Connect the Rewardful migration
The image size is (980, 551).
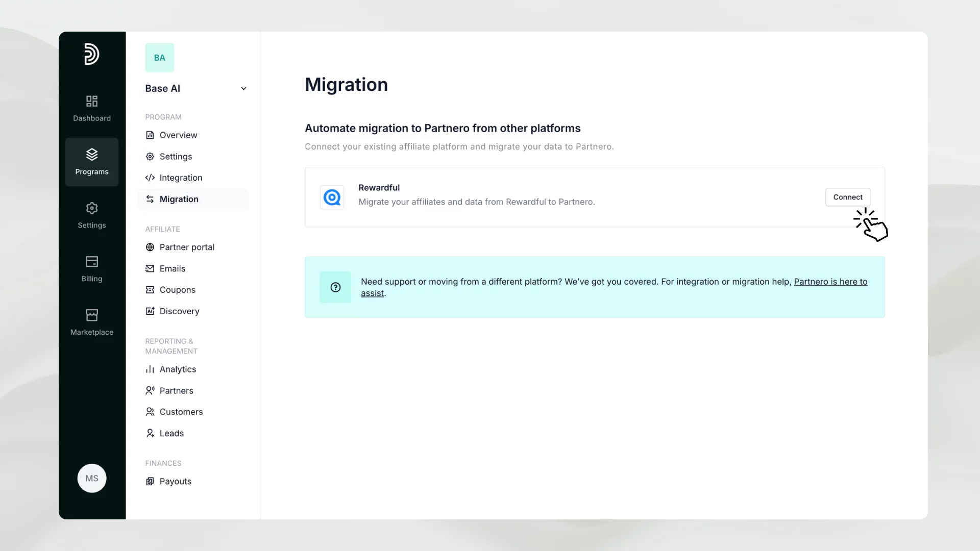click(847, 197)
